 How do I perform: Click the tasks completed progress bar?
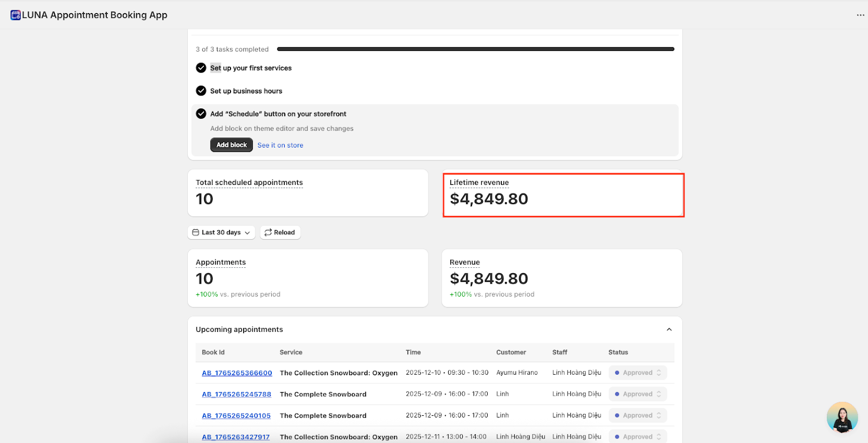[475, 49]
